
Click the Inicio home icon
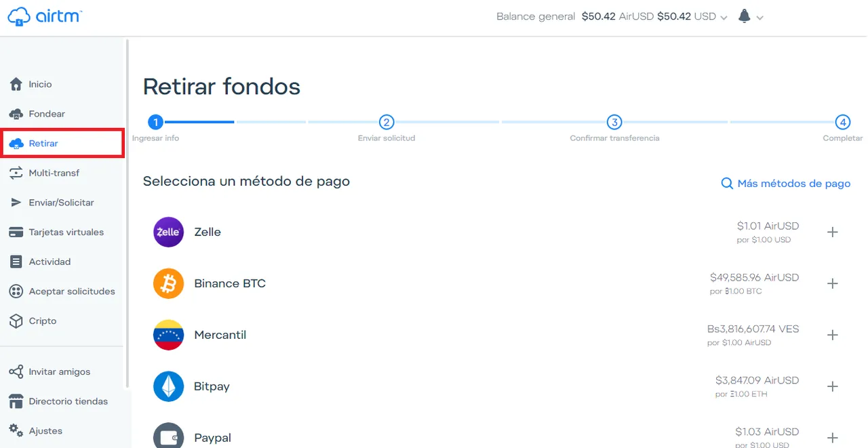[x=16, y=84]
